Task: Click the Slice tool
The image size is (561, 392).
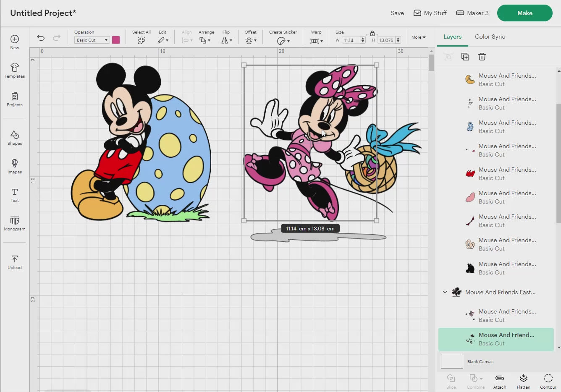Action: click(x=451, y=382)
